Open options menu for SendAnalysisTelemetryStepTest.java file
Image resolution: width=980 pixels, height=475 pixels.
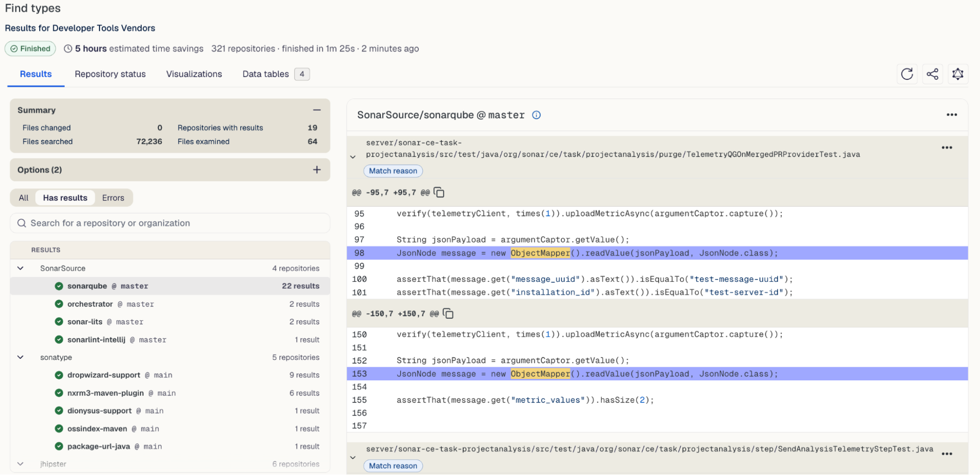(947, 454)
